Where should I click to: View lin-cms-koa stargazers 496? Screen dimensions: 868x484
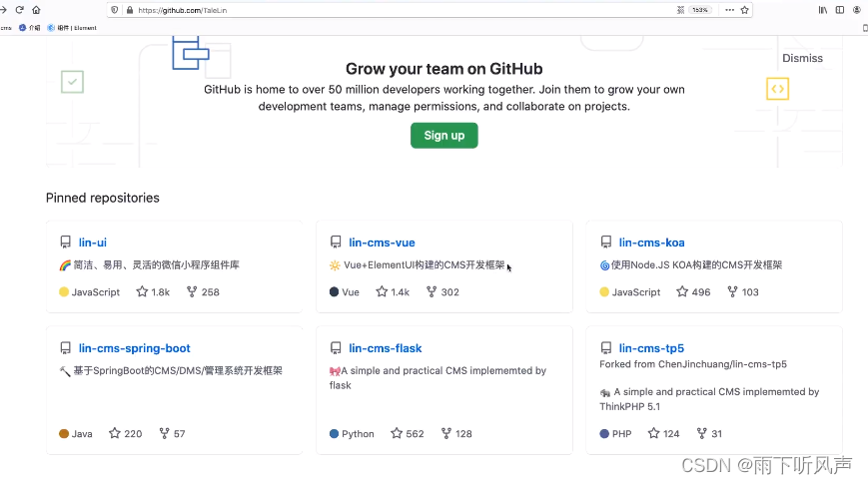pos(693,292)
